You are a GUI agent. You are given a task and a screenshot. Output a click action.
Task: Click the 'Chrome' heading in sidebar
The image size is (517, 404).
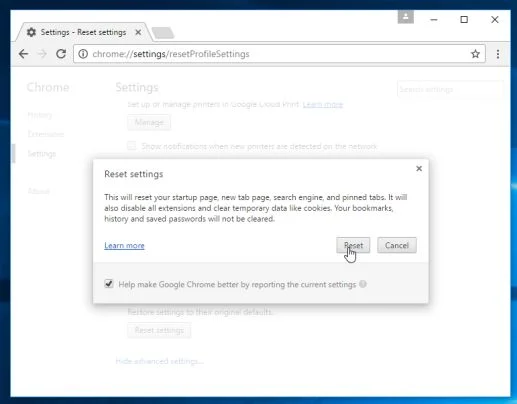48,87
